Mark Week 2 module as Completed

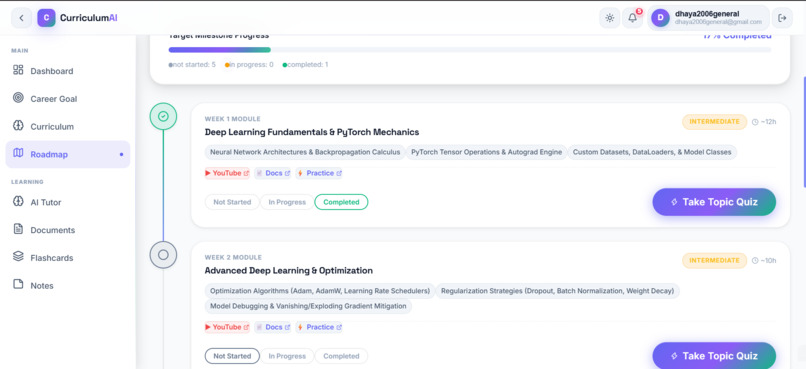click(341, 356)
